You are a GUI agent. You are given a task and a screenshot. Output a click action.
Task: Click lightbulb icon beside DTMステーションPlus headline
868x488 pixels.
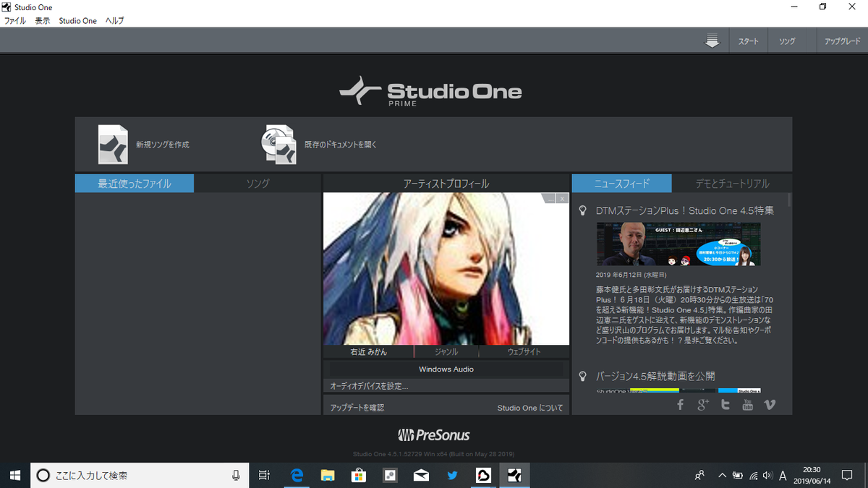click(582, 210)
